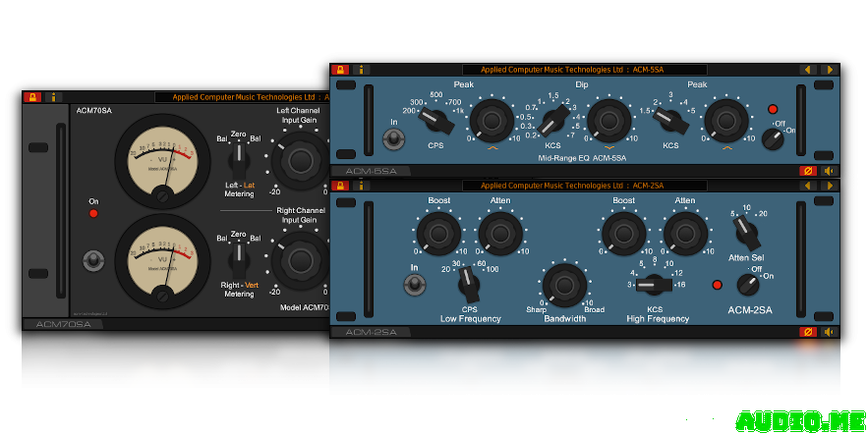This screenshot has height=434, width=868.
Task: Click the lower right-channel VU meter
Action: point(162,261)
